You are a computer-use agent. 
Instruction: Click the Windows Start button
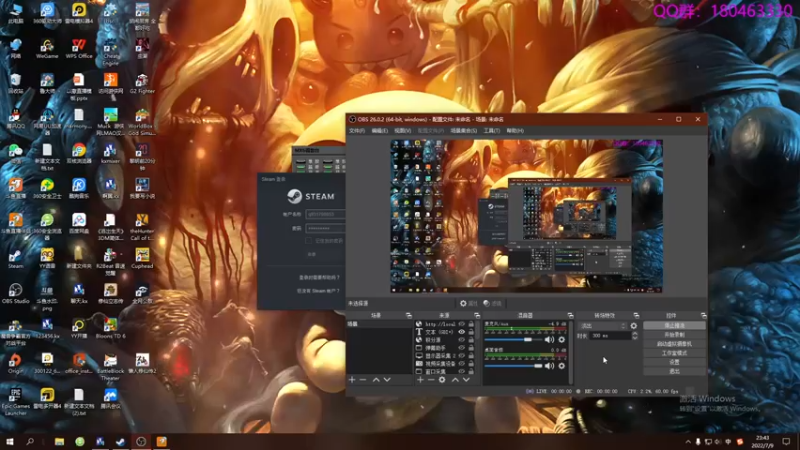pyautogui.click(x=9, y=442)
